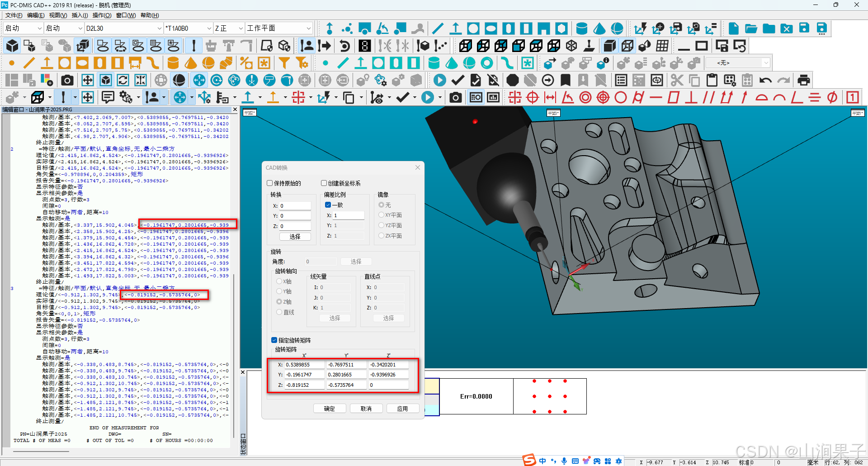Click the 转换 X input field
This screenshot has height=466, width=868.
point(295,206)
